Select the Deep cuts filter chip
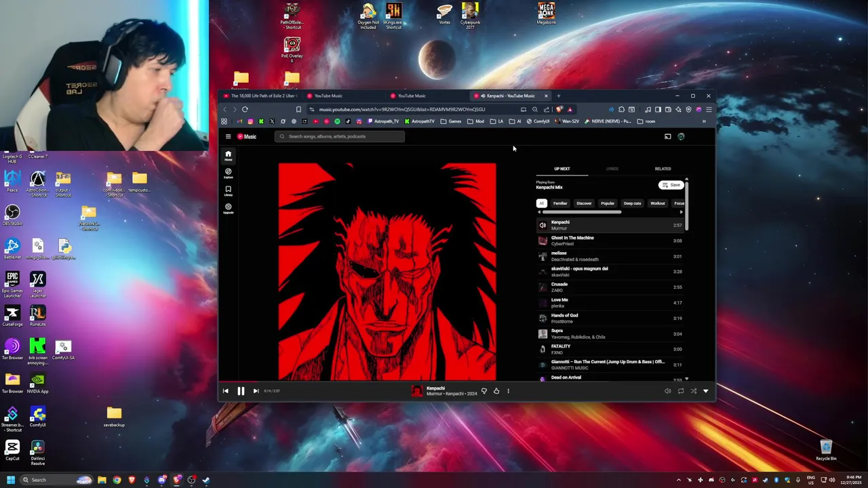 [632, 203]
